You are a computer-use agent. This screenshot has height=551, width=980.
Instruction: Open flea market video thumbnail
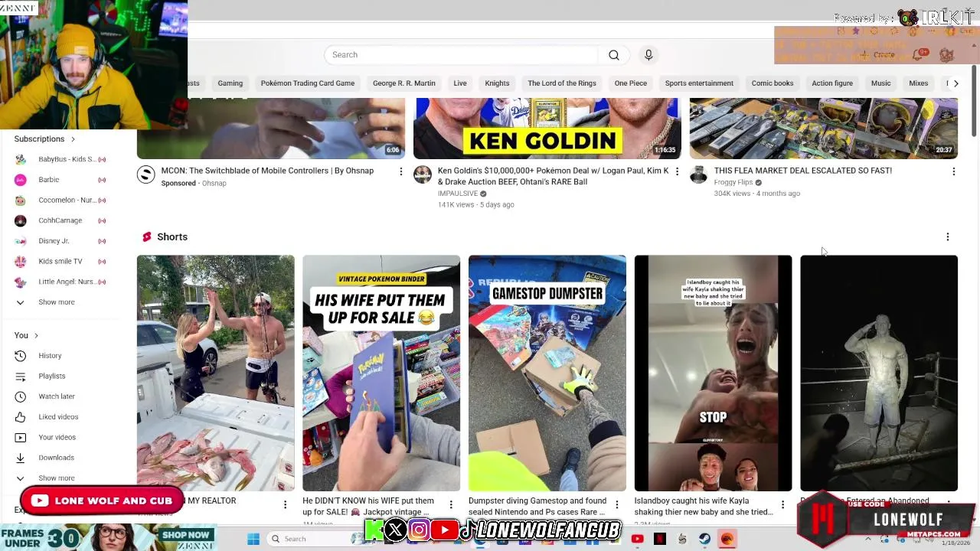[x=823, y=128]
